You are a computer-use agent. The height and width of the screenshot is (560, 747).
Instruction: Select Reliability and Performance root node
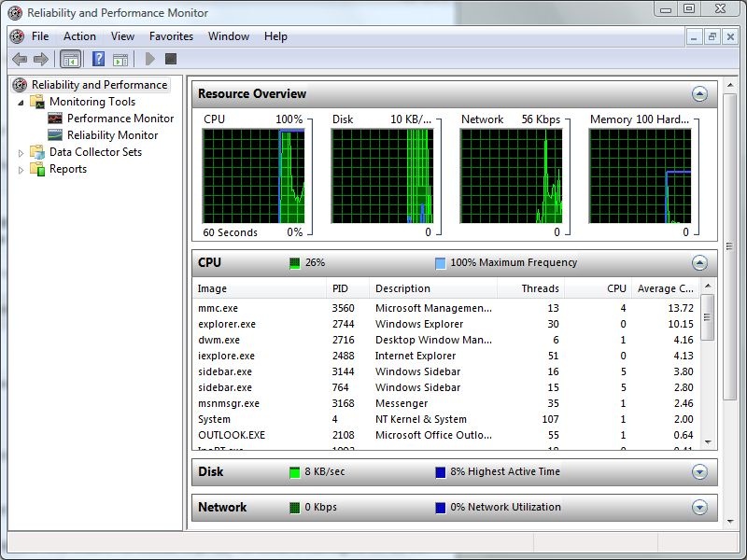92,85
